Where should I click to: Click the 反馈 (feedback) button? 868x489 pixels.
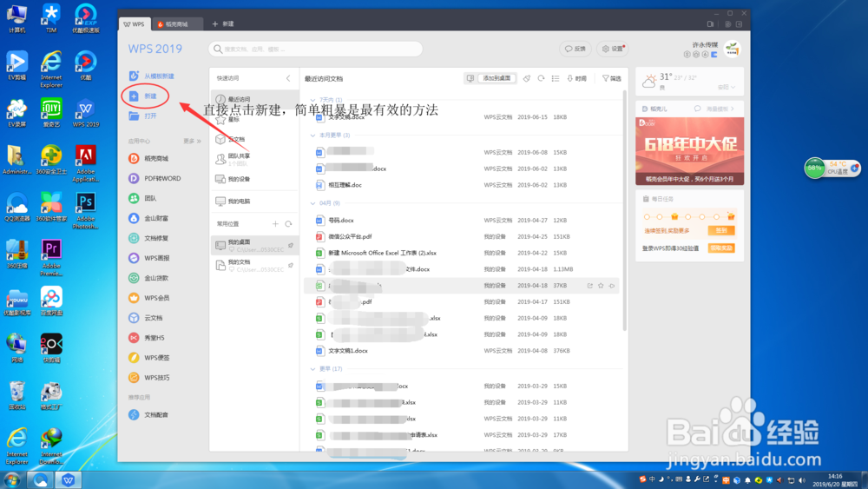point(575,49)
